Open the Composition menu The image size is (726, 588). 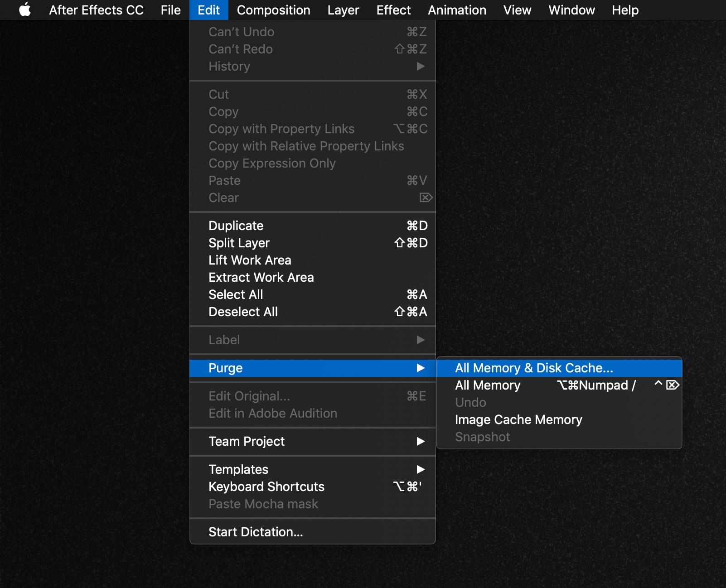(x=273, y=10)
